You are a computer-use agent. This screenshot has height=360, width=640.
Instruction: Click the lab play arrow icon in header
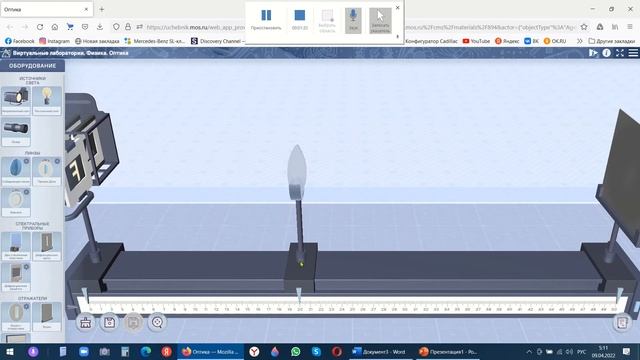click(593, 53)
